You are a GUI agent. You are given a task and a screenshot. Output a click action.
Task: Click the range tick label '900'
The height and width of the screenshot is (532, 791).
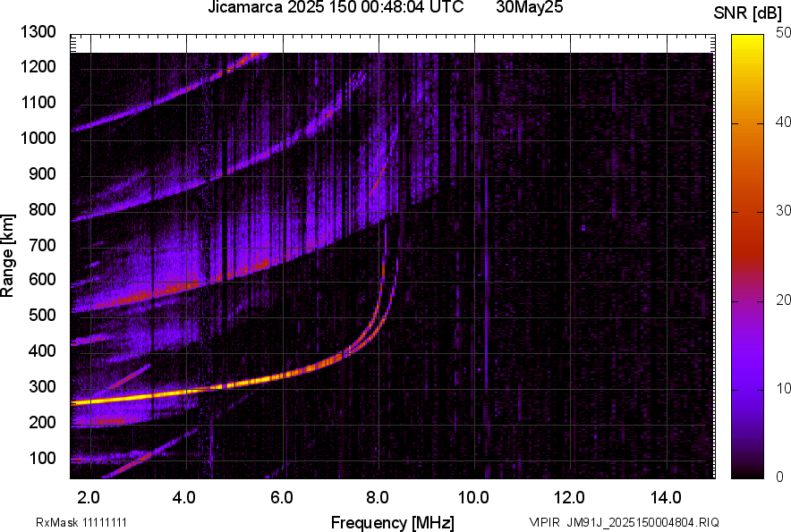(x=42, y=173)
